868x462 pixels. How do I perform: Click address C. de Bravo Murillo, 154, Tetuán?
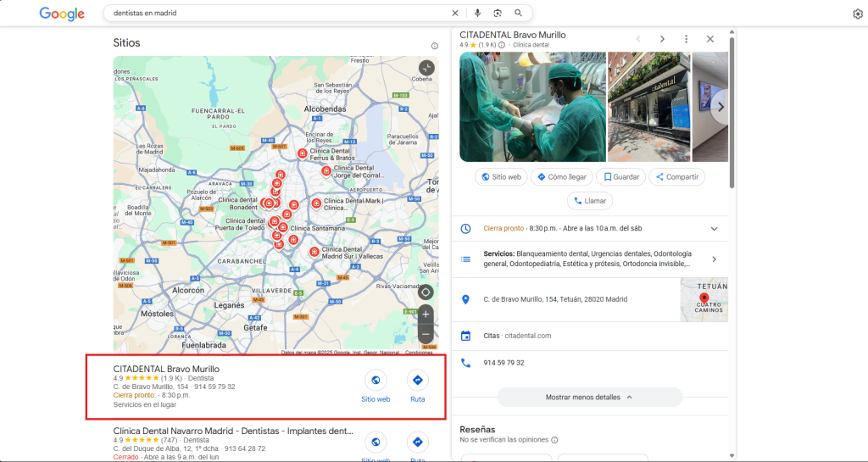555,299
